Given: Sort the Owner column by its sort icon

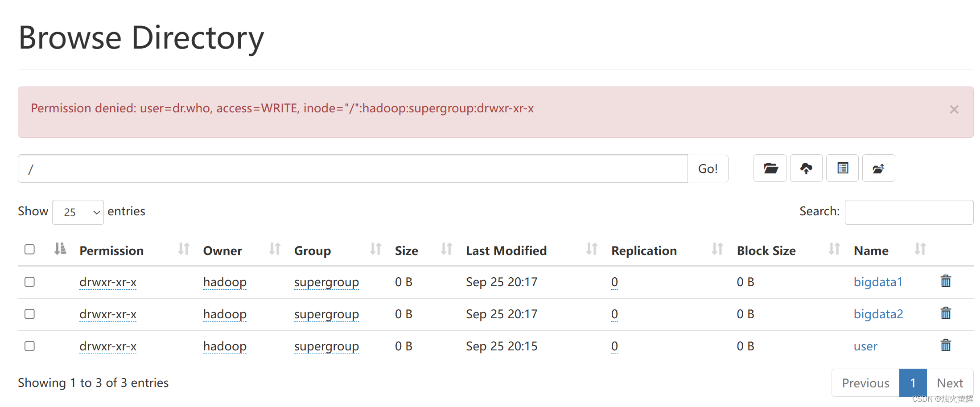Looking at the screenshot, I should pyautogui.click(x=273, y=250).
